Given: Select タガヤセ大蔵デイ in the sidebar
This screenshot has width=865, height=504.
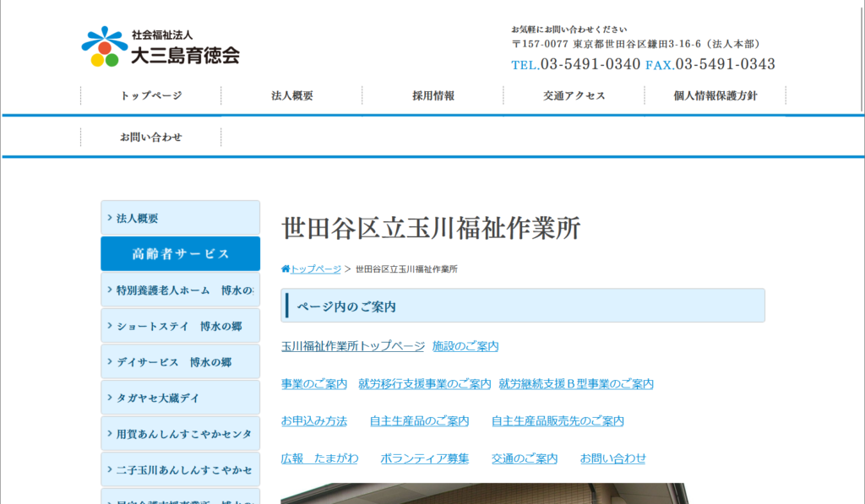Looking at the screenshot, I should (x=181, y=398).
